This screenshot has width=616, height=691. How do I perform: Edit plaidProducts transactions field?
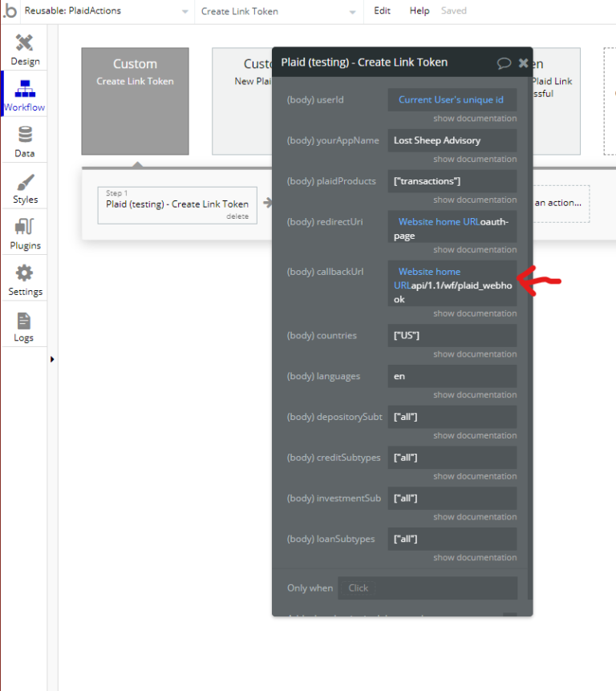point(452,181)
